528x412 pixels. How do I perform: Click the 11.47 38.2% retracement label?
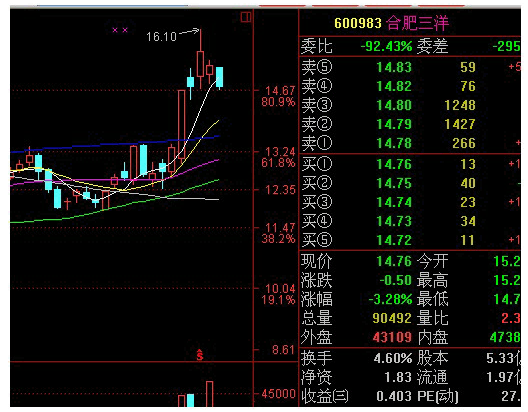tap(279, 233)
